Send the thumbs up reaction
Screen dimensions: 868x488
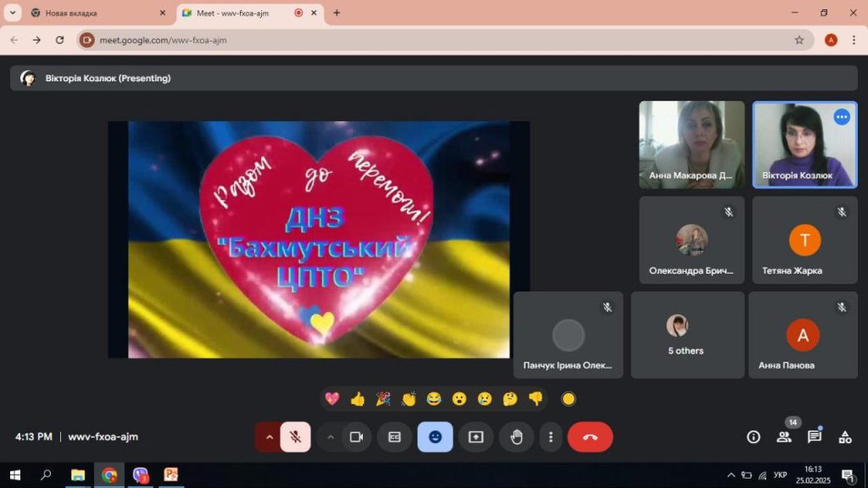pyautogui.click(x=358, y=399)
